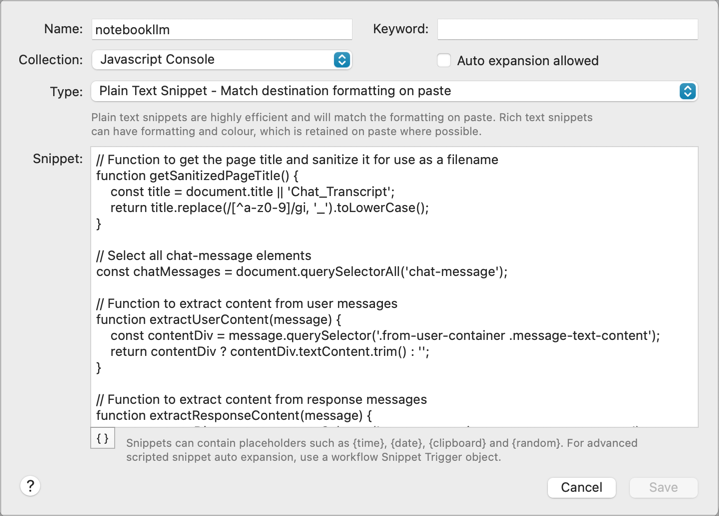
Task: Click into the empty Keyword field
Action: 567,30
